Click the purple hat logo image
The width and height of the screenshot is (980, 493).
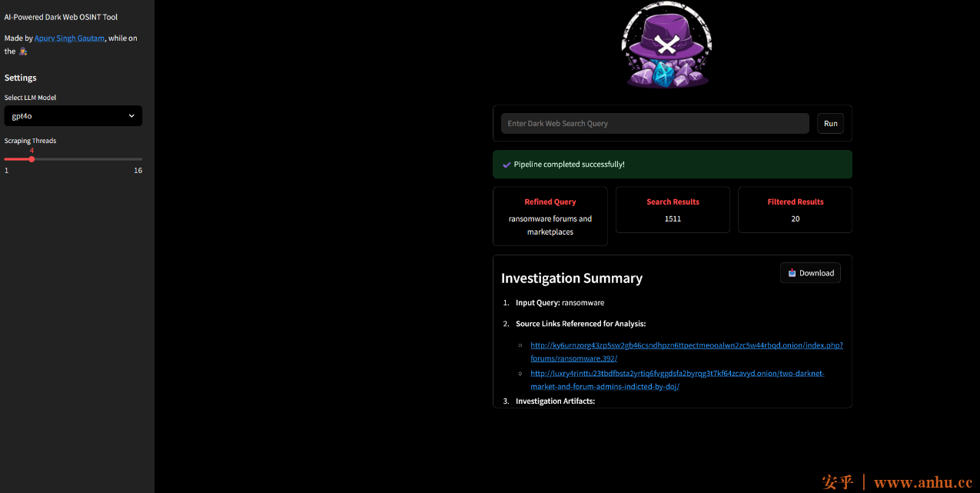pos(667,46)
